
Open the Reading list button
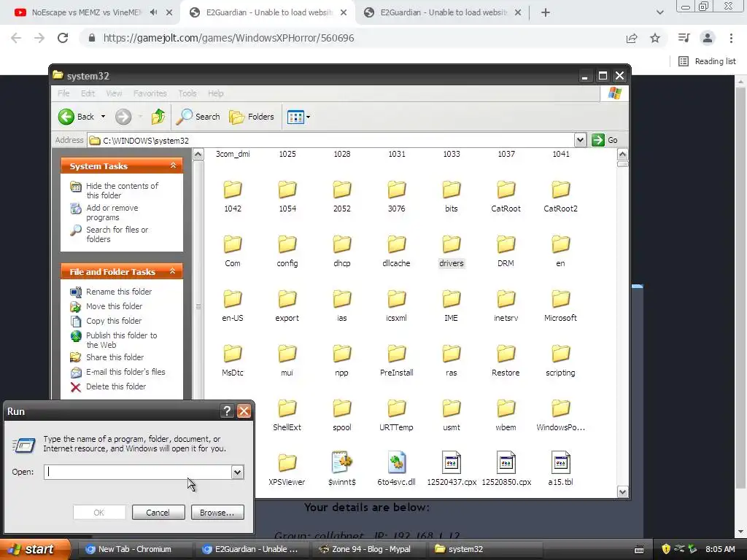tap(707, 61)
